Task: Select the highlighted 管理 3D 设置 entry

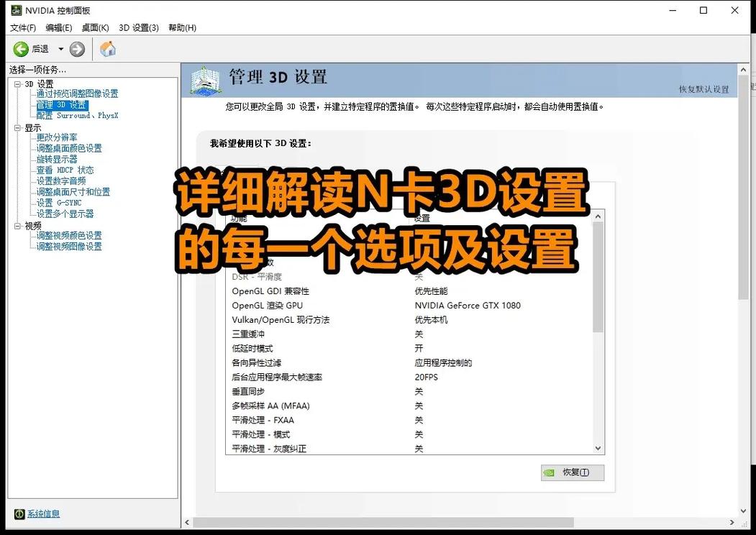Action: (x=60, y=104)
